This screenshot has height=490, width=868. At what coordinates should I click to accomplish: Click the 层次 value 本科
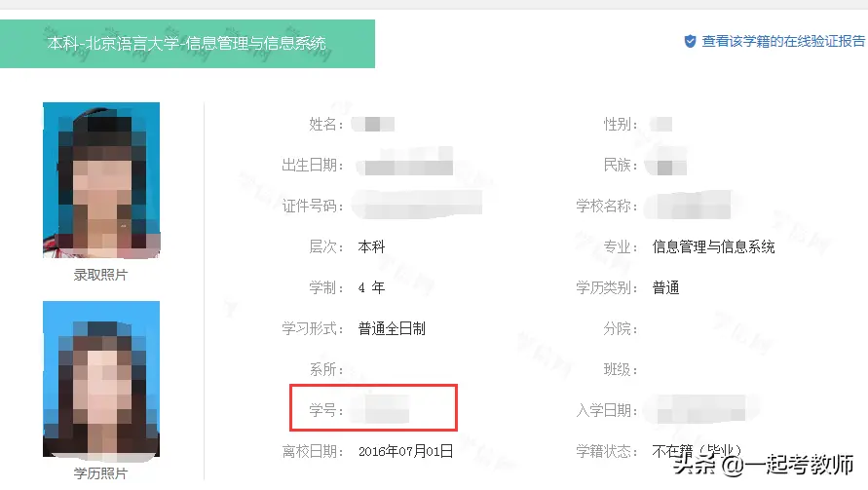(x=371, y=247)
